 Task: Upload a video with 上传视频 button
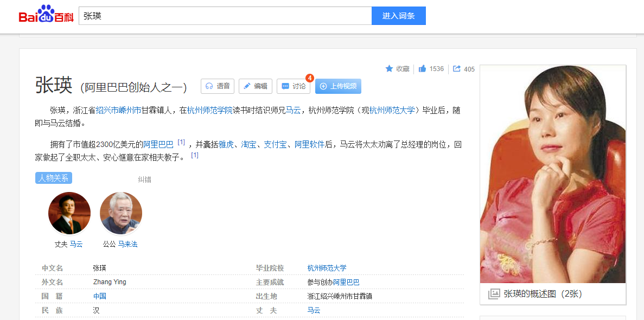click(x=338, y=86)
